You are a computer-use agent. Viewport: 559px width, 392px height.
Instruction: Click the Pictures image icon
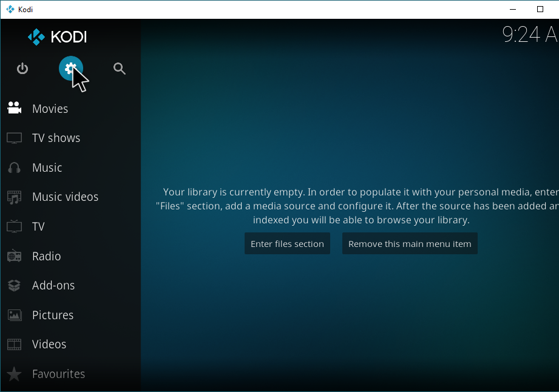click(14, 315)
